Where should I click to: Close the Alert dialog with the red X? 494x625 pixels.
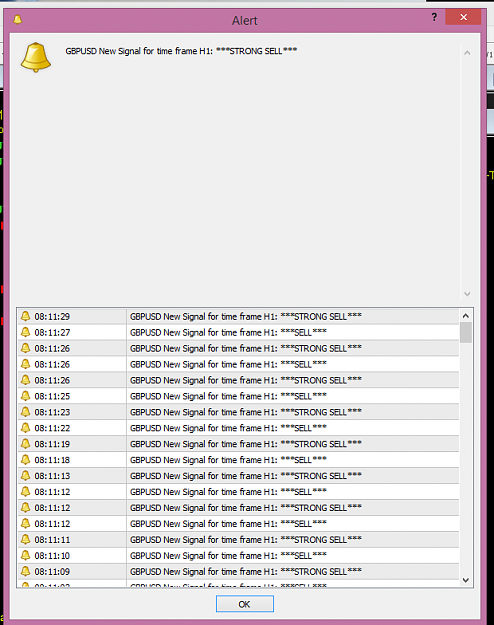tap(463, 17)
